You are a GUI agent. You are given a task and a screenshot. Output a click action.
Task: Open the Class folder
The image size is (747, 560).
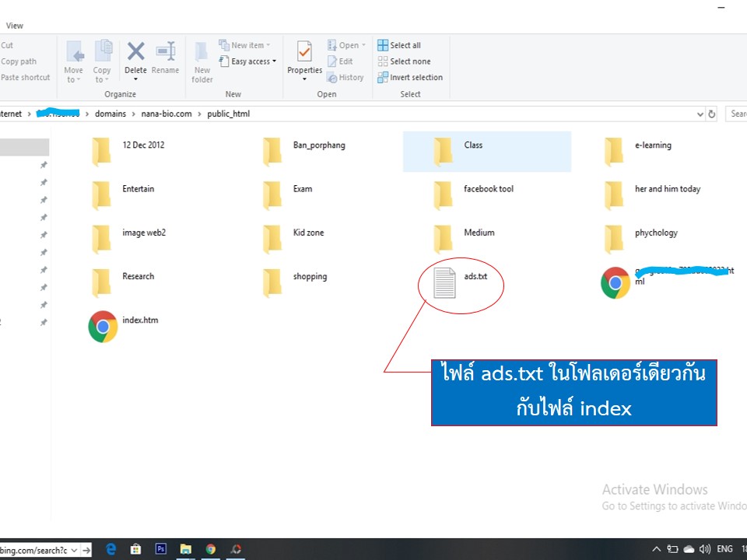pyautogui.click(x=445, y=150)
